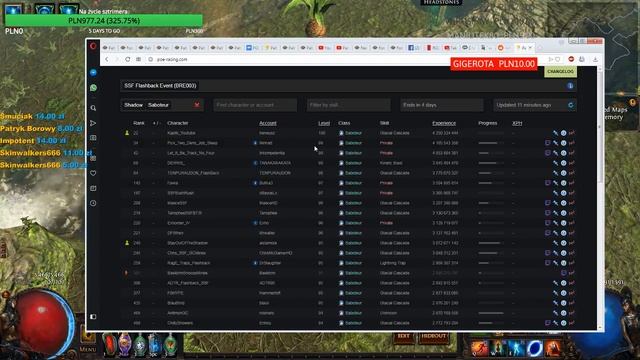Click the TENPUKAUDON row's progress bar

[x=491, y=173]
